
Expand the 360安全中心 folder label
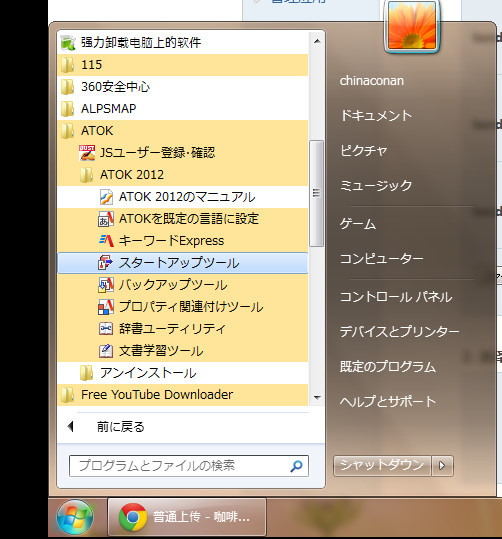pyautogui.click(x=116, y=87)
